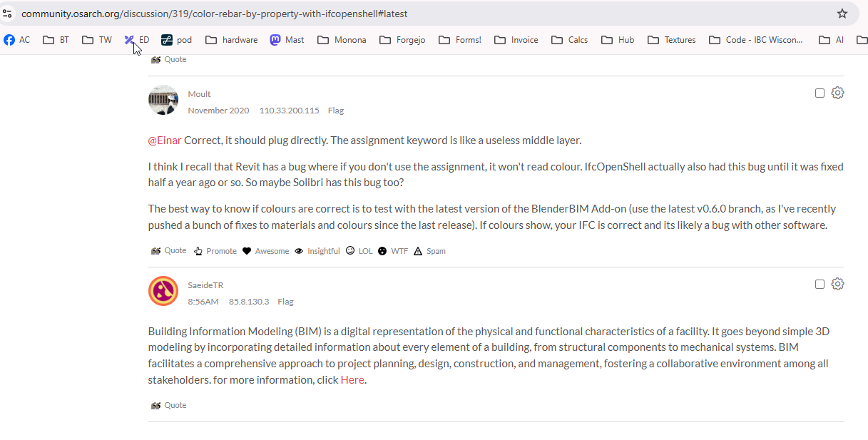Click the Awesome heart reaction
The image size is (868, 440).
click(265, 251)
